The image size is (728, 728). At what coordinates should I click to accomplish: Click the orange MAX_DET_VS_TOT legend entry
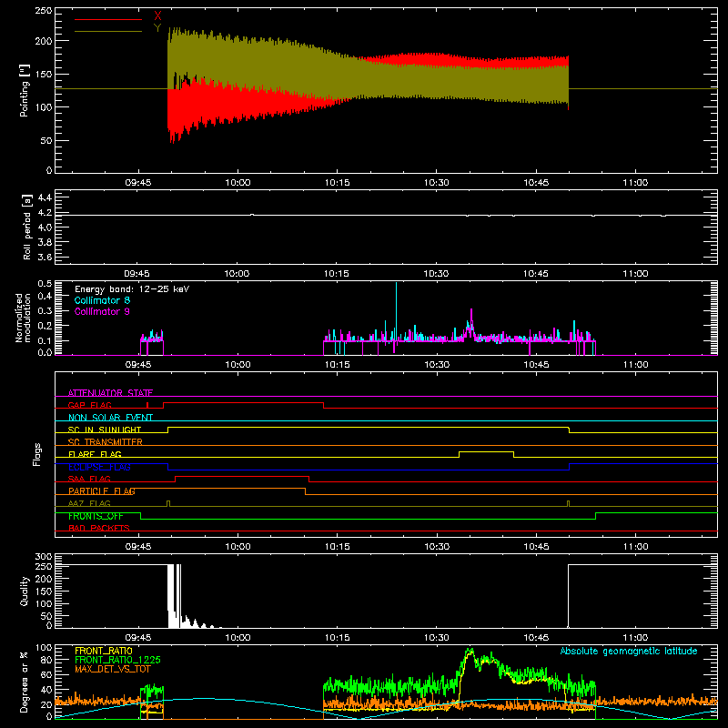[x=113, y=669]
